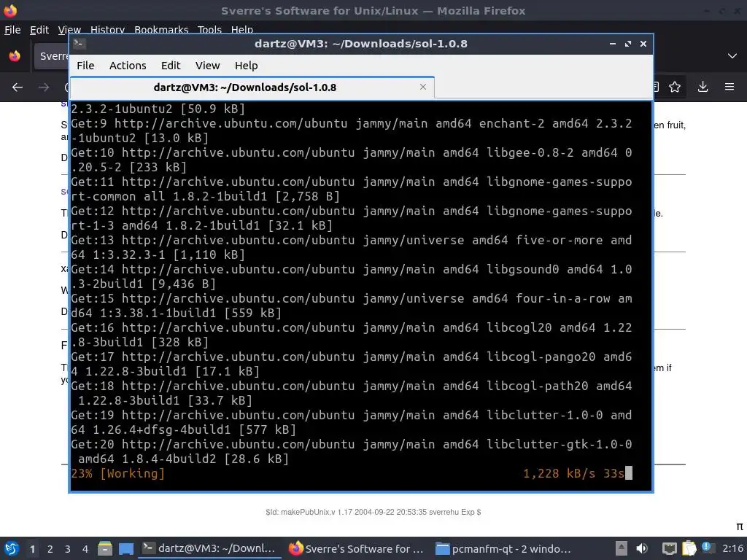
Task: Click makePubUnix footer text on webpage
Action: 373,512
